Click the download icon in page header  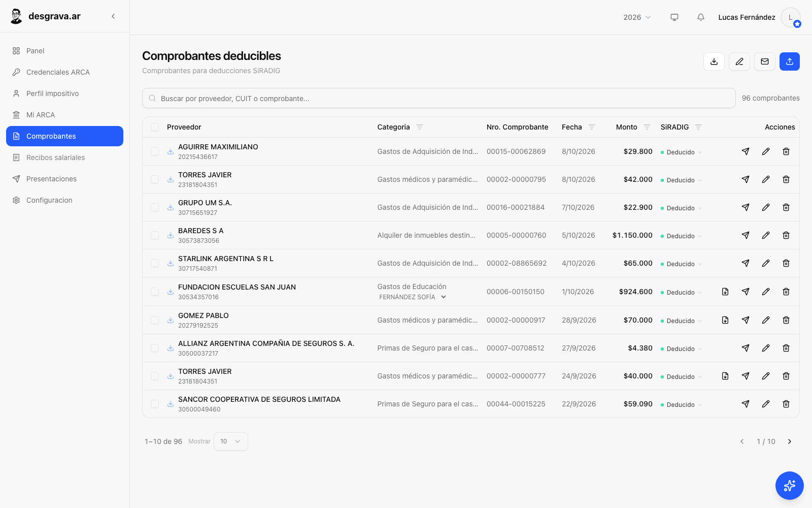[x=714, y=61]
